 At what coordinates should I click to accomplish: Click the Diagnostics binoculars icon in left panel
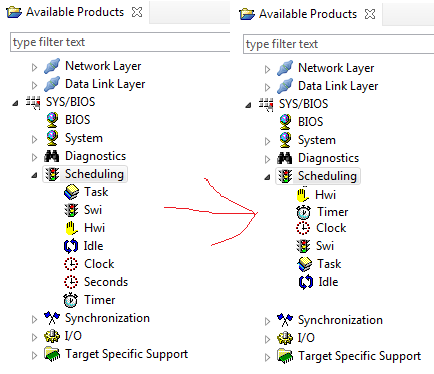(52, 156)
